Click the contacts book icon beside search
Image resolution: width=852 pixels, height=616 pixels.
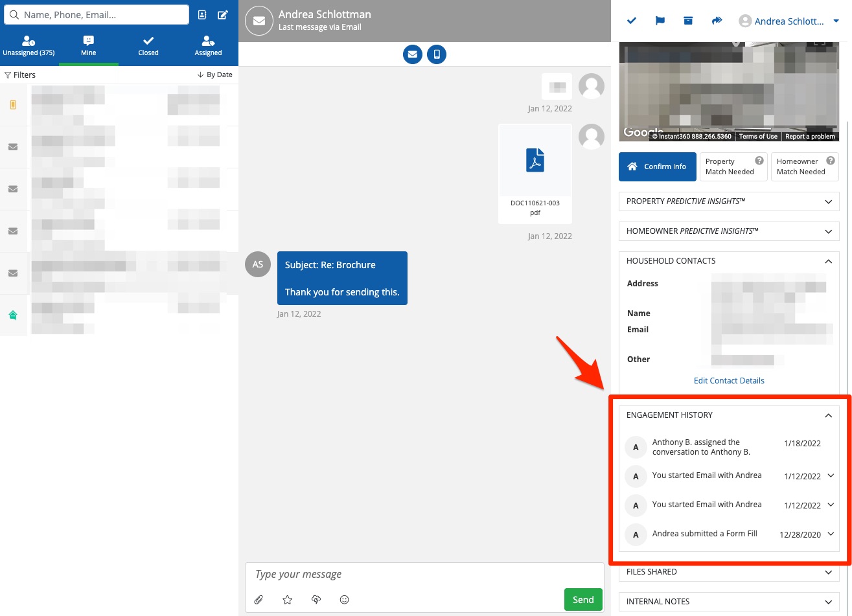202,15
